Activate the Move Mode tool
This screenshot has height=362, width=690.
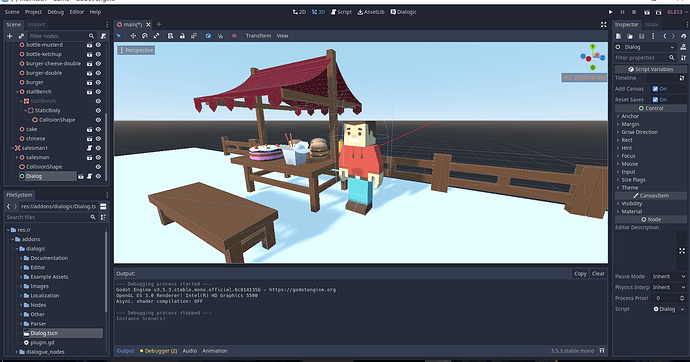coord(133,36)
